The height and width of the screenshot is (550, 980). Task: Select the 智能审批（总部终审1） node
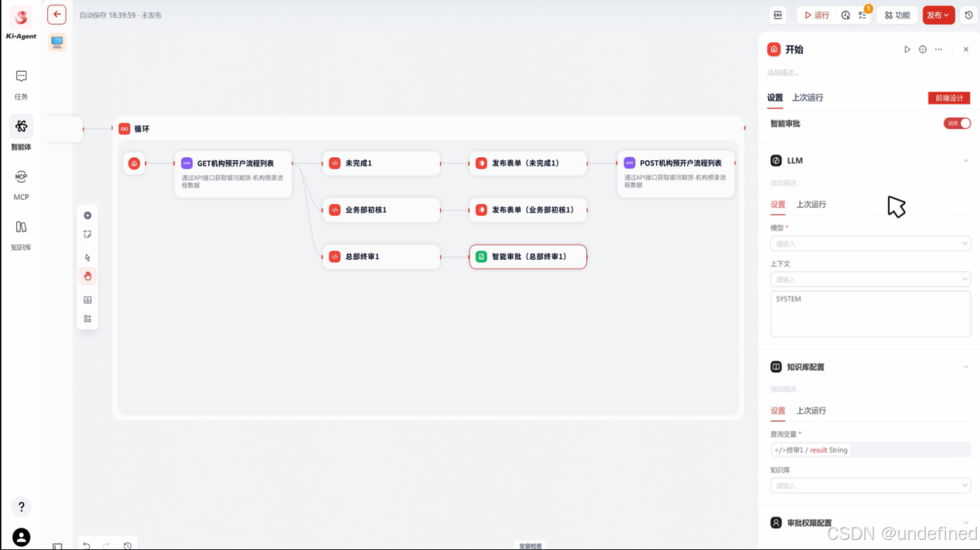528,256
